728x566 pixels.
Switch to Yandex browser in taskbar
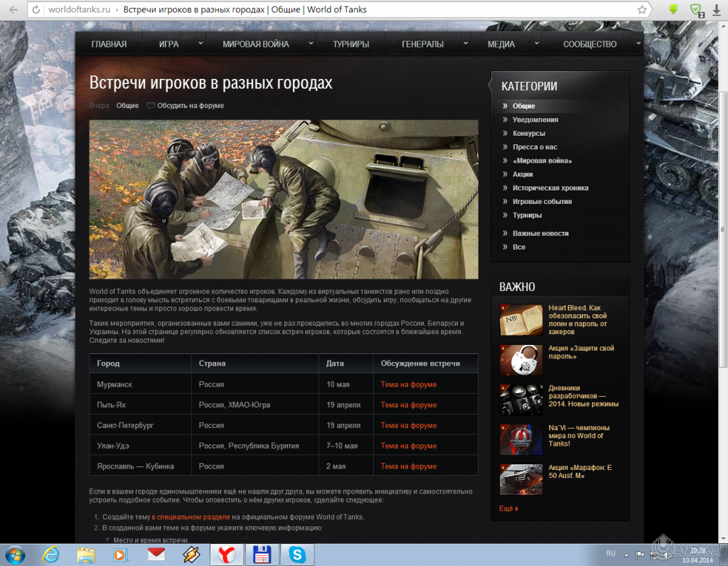[x=227, y=555]
